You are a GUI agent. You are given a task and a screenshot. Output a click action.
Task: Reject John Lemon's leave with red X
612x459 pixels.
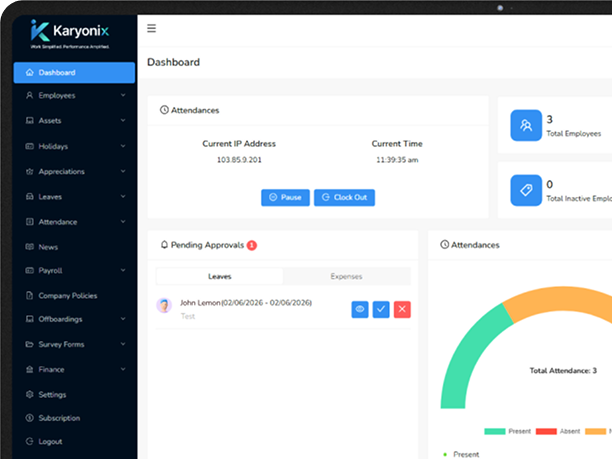402,310
